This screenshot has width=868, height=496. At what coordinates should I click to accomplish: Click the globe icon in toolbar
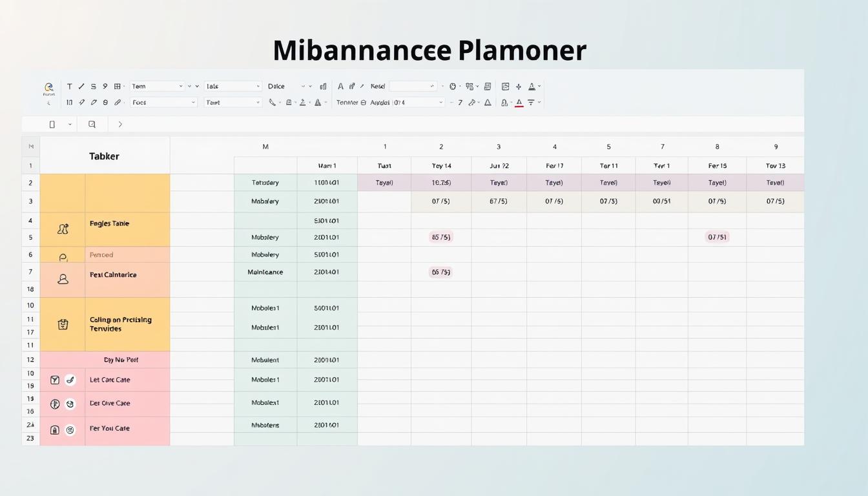click(452, 86)
